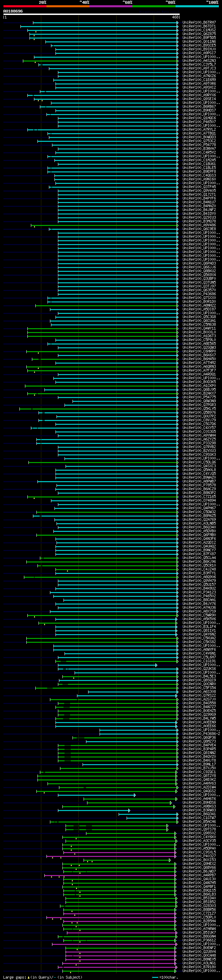Open hit UniRef100_C4R5V2
Viewport: 222px width, 980px height.
pos(199,152)
